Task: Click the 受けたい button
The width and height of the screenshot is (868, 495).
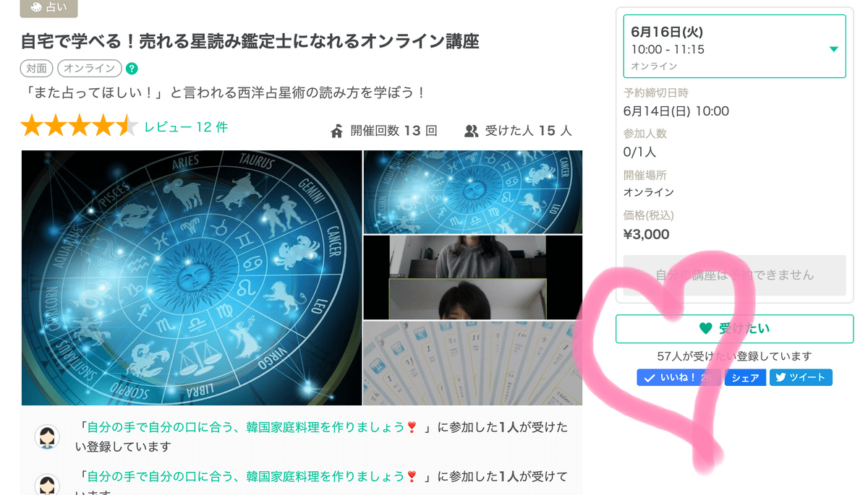Action: (734, 329)
